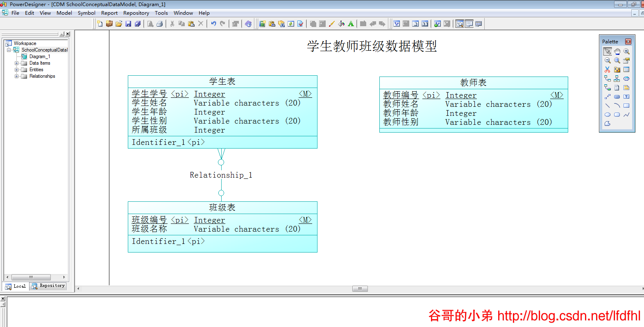Image resolution: width=644 pixels, height=327 pixels.
Task: Click the Undo toolbar icon
Action: pyautogui.click(x=213, y=24)
